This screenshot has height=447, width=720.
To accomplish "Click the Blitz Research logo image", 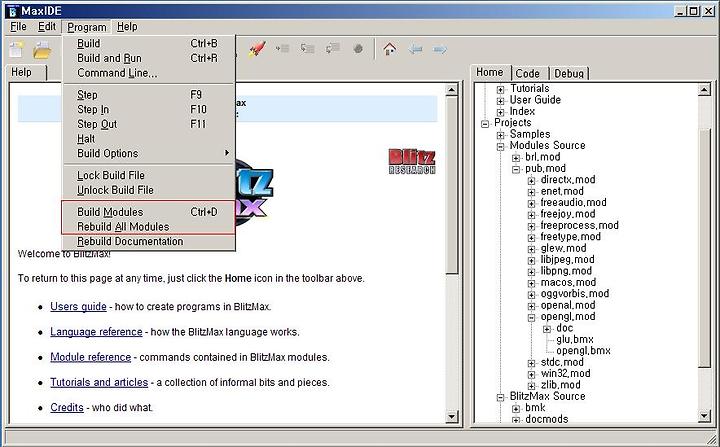I will tap(412, 161).
